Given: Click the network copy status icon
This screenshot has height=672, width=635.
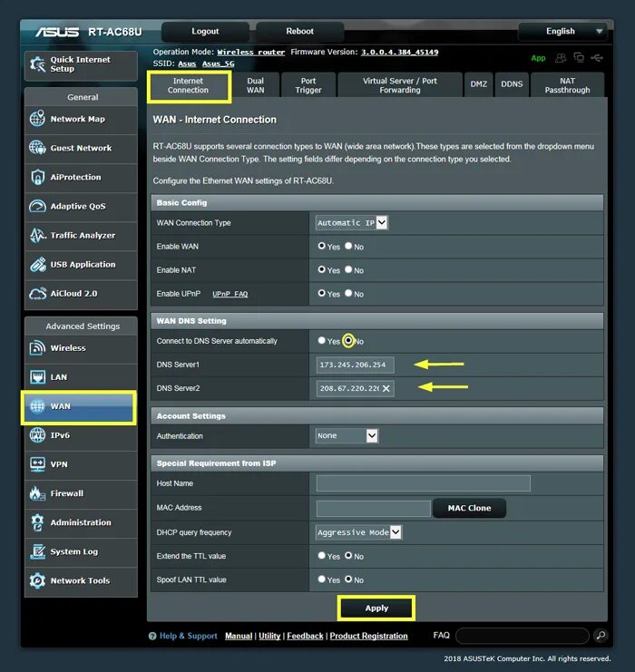Looking at the screenshot, I should pyautogui.click(x=579, y=57).
